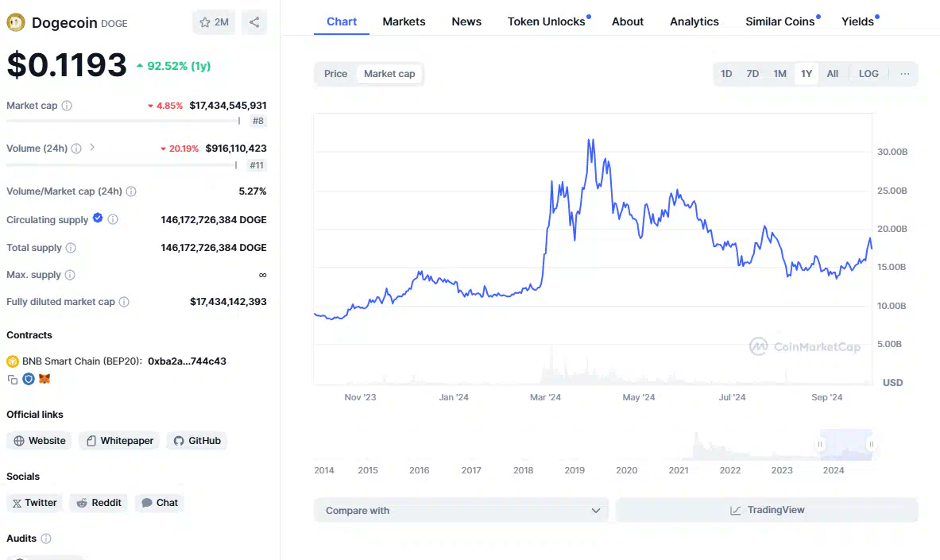The width and height of the screenshot is (940, 560).
Task: Click contract address 0xba2a...744c43
Action: pos(187,361)
